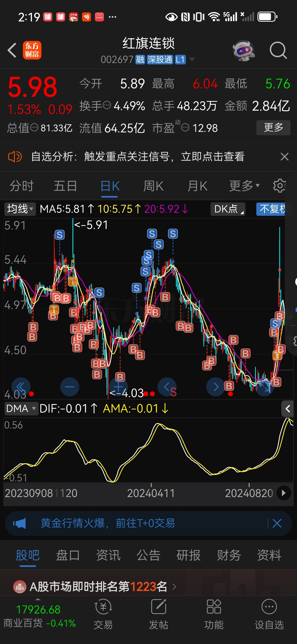The image size is (297, 644).
Task: Open the 资料 tab
Action: [269, 555]
